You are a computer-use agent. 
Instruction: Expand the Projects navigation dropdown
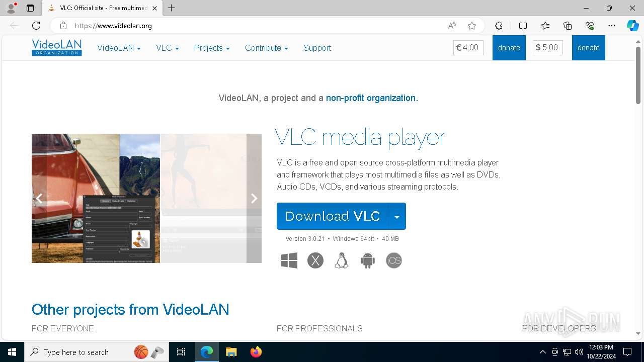212,48
